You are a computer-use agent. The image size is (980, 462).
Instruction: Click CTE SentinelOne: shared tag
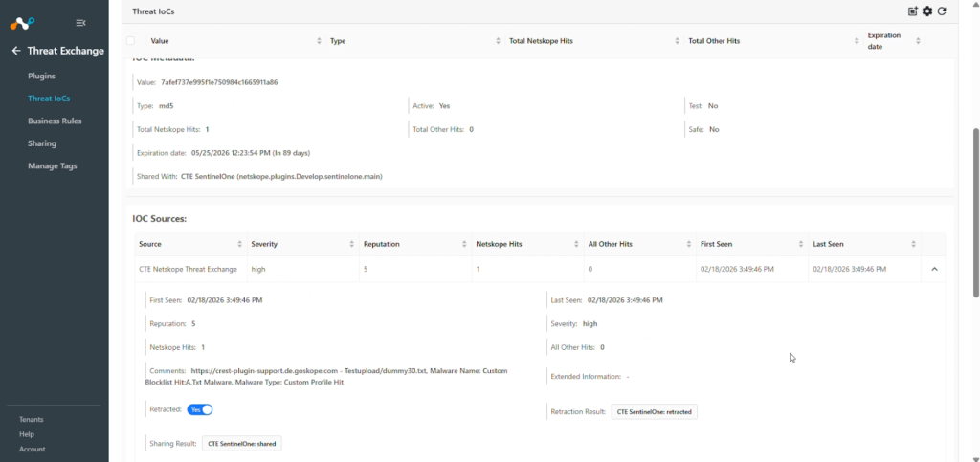pos(242,443)
